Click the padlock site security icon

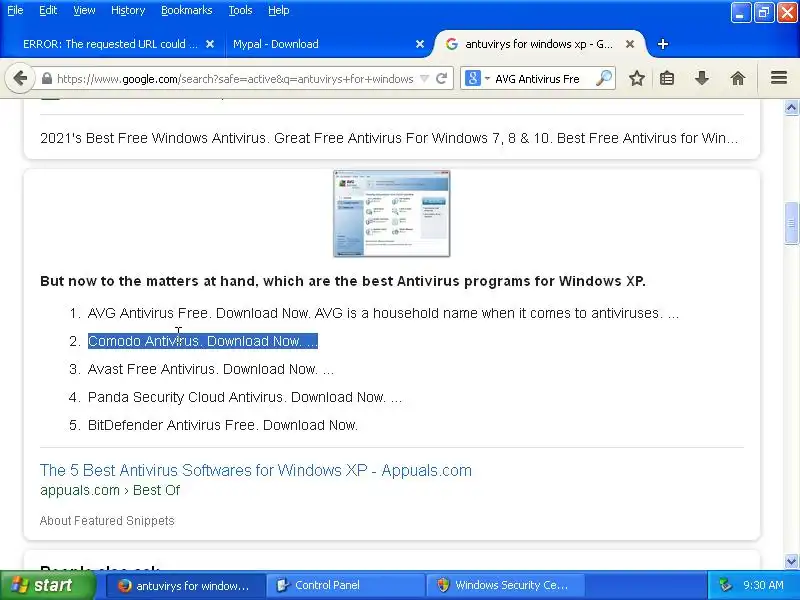[47, 79]
